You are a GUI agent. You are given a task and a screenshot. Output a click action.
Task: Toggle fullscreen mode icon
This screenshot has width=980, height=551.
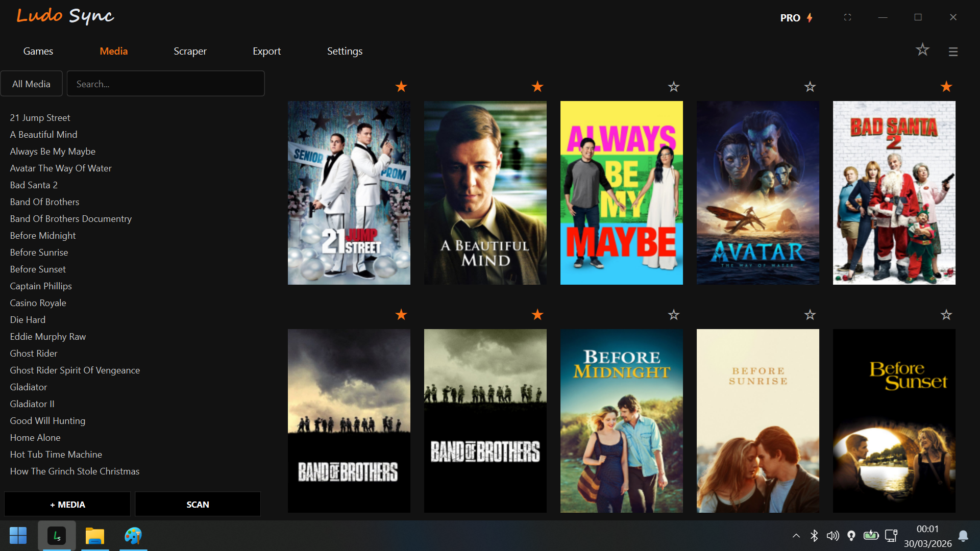point(847,17)
